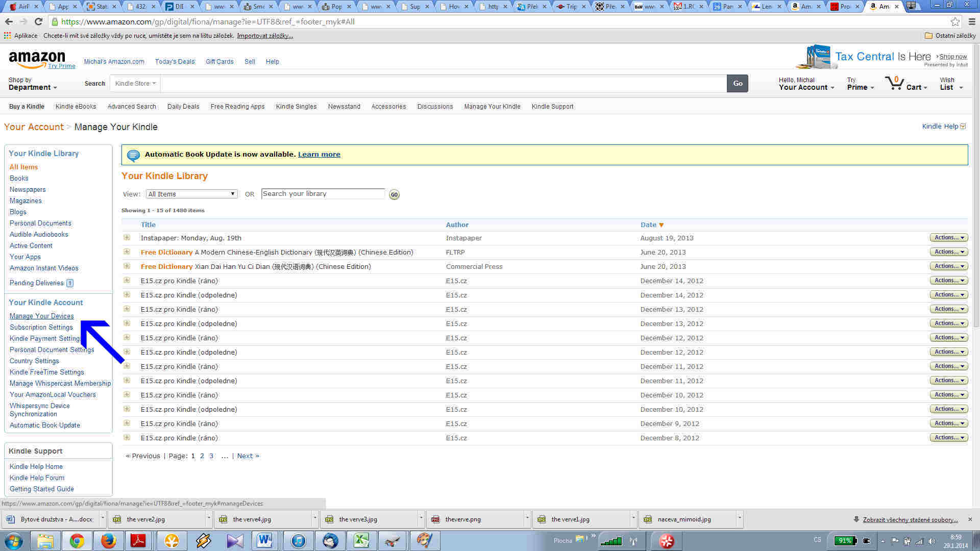Open Adobe Reader taskbar icon
This screenshot has width=980, height=551.
[x=138, y=541]
